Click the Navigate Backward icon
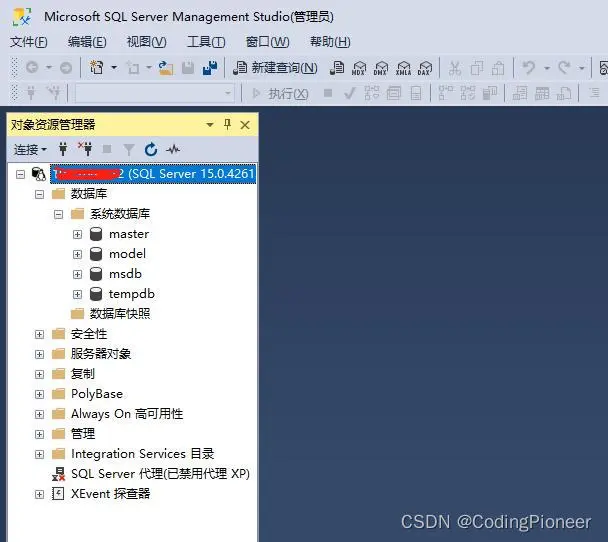Viewport: 608px width, 542px height. (32, 68)
